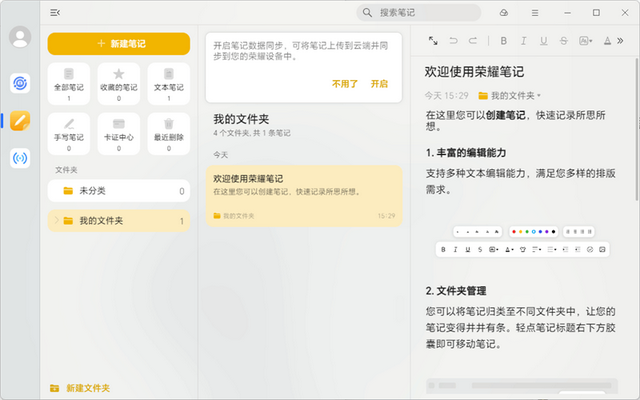Apply underline formatting
Viewport: 640px width, 400px height.
tap(545, 40)
